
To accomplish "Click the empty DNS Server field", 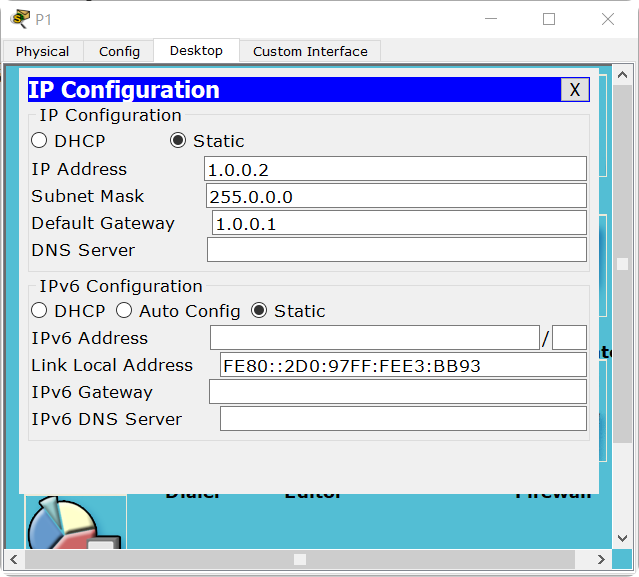I will pyautogui.click(x=397, y=250).
